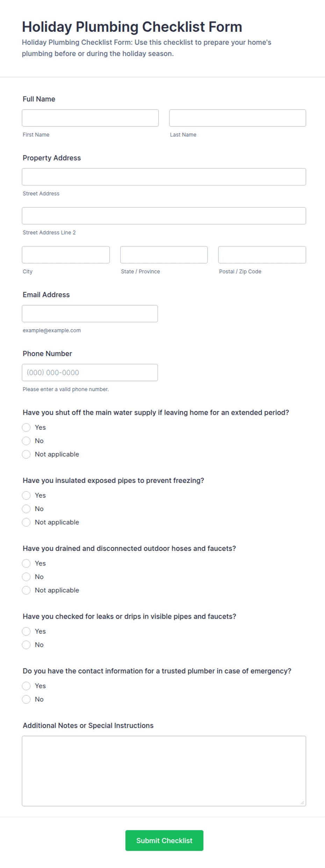The image size is (325, 868).
Task: Focus the Street Address field
Action: click(x=164, y=177)
